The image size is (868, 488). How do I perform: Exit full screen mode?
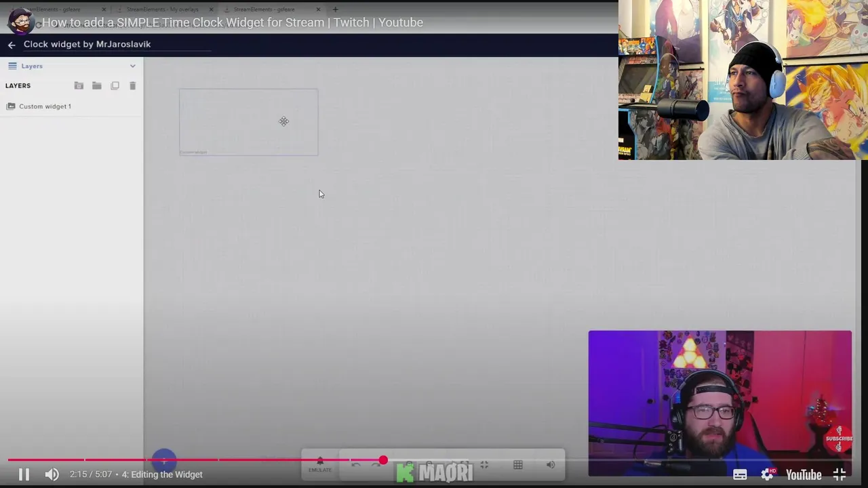(x=840, y=474)
